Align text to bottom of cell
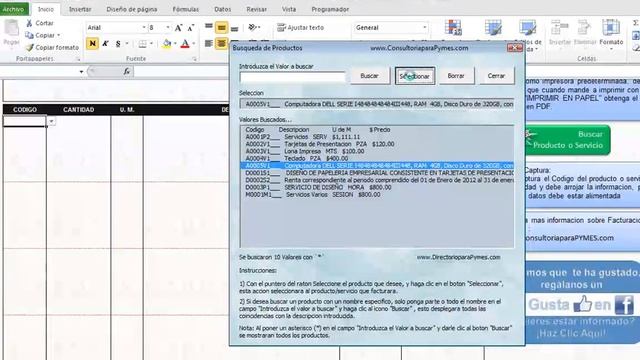 pos(234,28)
